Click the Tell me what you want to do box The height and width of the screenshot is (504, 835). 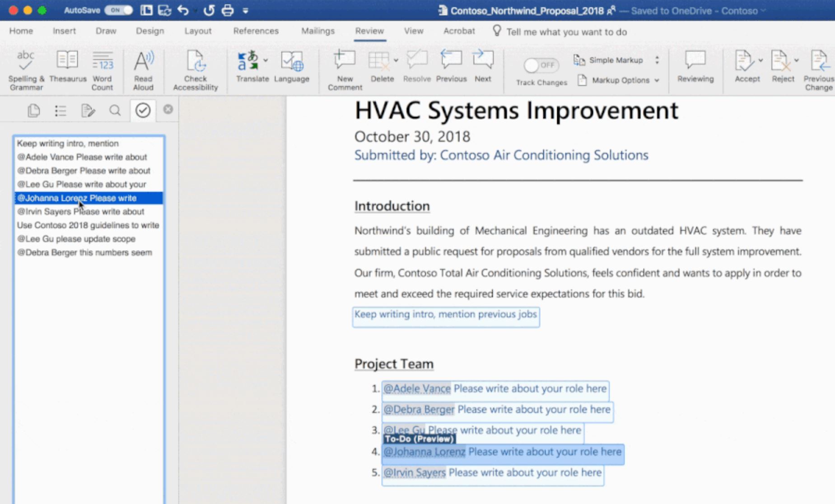pos(560,32)
